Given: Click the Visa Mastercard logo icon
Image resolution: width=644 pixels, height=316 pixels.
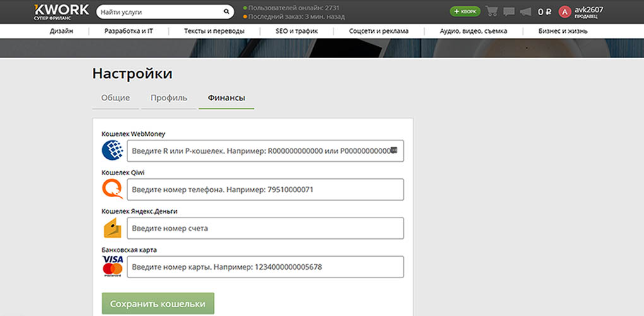Looking at the screenshot, I should tap(112, 266).
